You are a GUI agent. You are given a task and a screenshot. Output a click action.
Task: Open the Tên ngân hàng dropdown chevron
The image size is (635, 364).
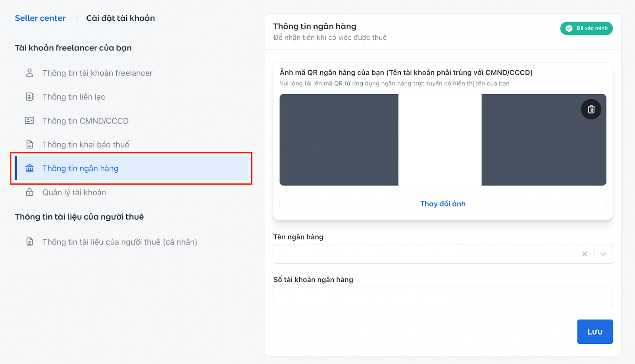603,254
